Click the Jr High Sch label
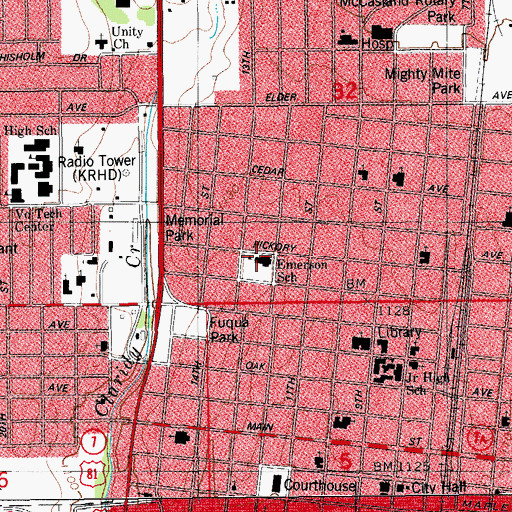 click(428, 383)
